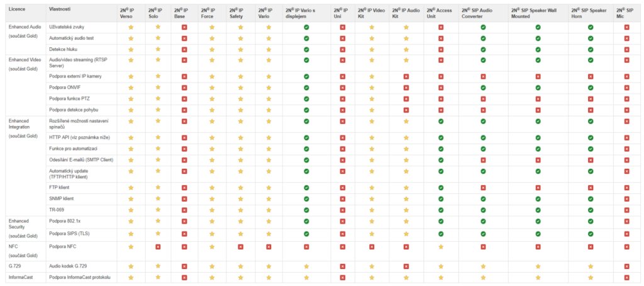Click the red X for Detekce hluku under IP Base
Viewport: 644px width, 286px height.
click(x=184, y=49)
